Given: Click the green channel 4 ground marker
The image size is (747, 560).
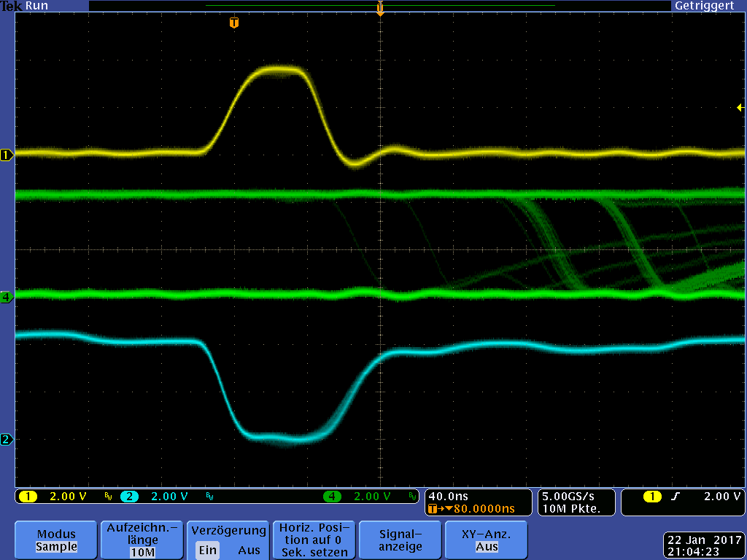Looking at the screenshot, I should [x=7, y=297].
